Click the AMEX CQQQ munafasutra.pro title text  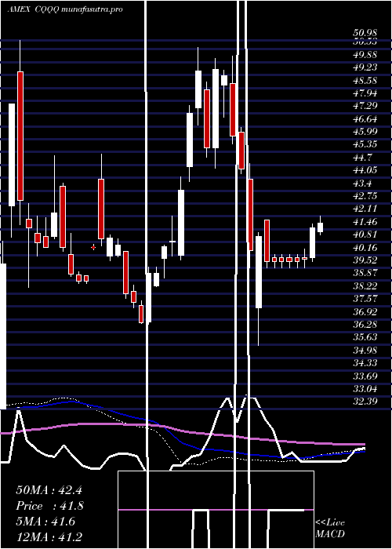coord(65,9)
